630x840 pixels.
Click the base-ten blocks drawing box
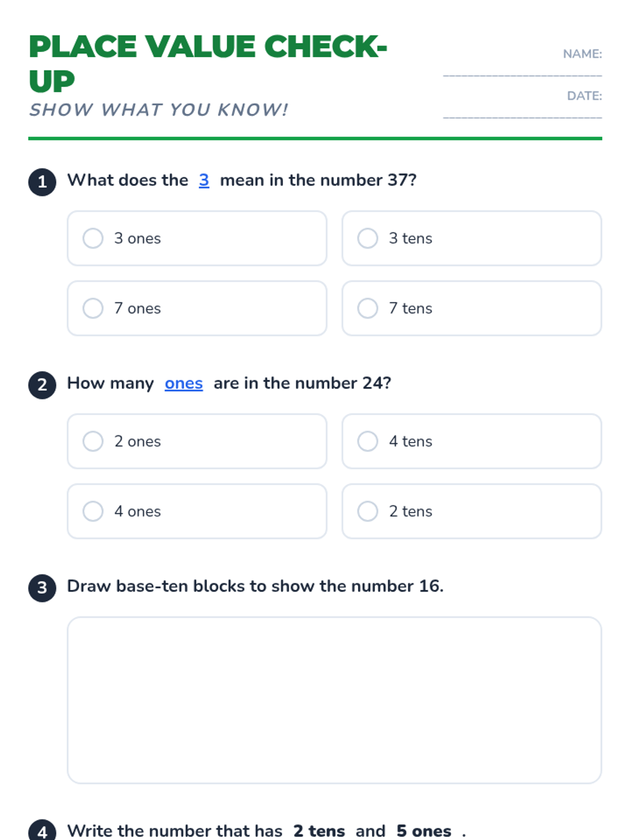coord(334,700)
